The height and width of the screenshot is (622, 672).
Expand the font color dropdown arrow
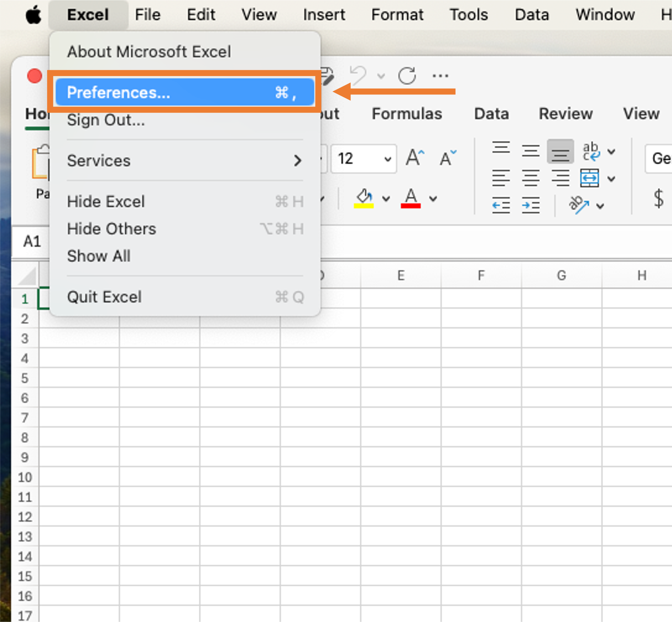click(433, 199)
